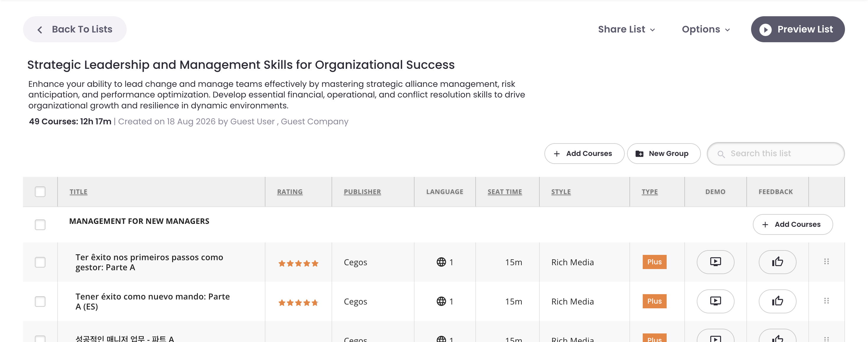
Task: Click the 49 Courses: 12h 17m summary
Action: pos(70,121)
